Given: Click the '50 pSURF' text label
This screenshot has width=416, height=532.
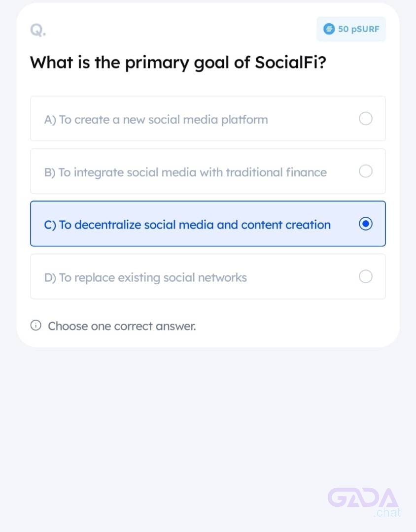Looking at the screenshot, I should point(359,29).
